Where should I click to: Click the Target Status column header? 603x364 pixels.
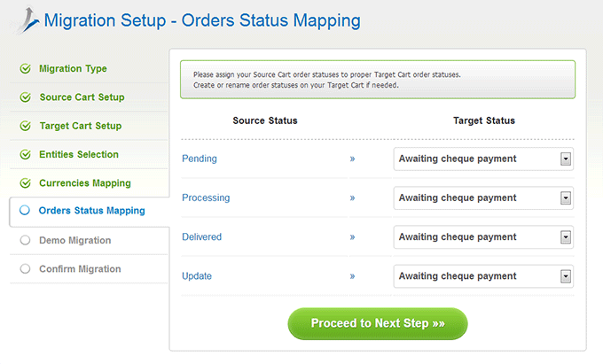(x=484, y=120)
